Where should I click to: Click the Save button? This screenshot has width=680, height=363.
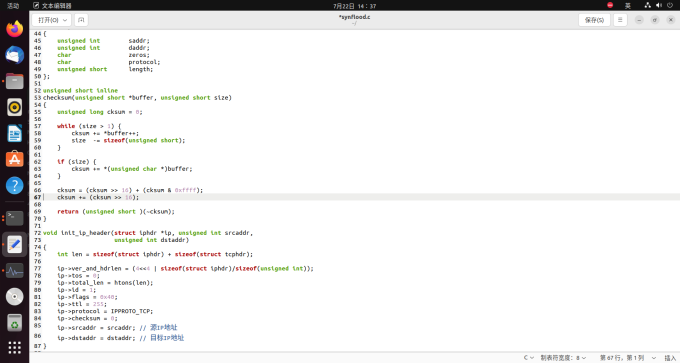click(x=594, y=20)
